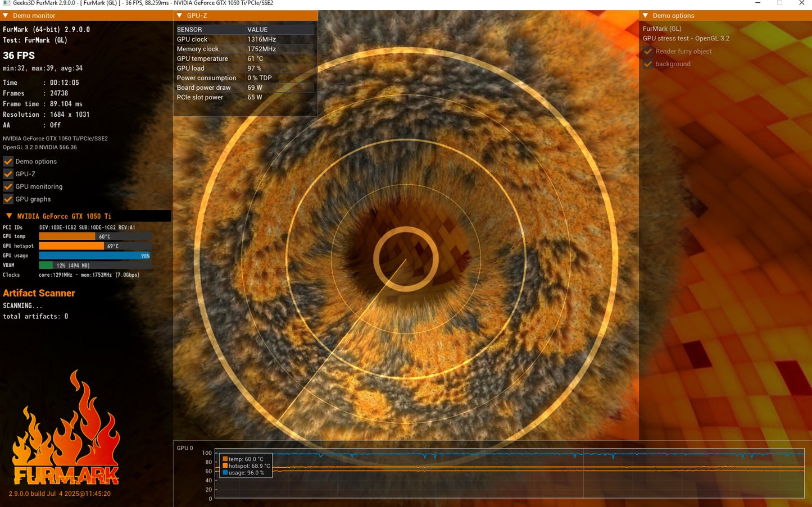Click the PCIe slot power row
Image resolution: width=812 pixels, height=507 pixels.
tap(245, 97)
